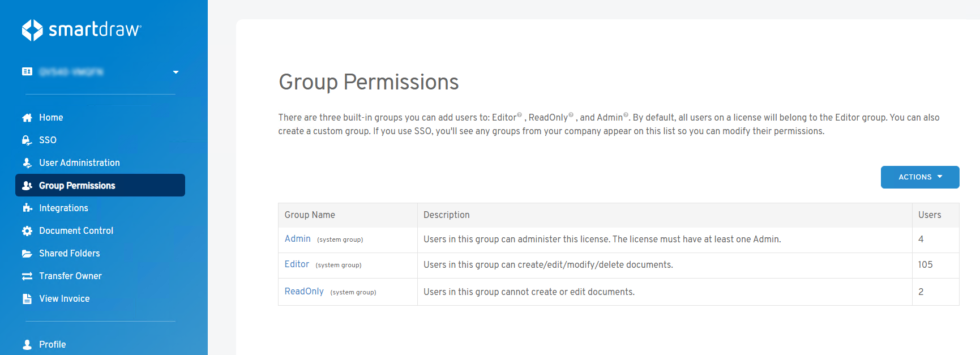Open the Editor group link

(297, 264)
